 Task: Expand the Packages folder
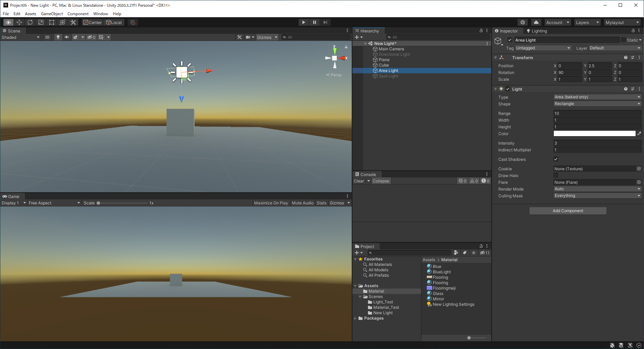[x=355, y=318]
